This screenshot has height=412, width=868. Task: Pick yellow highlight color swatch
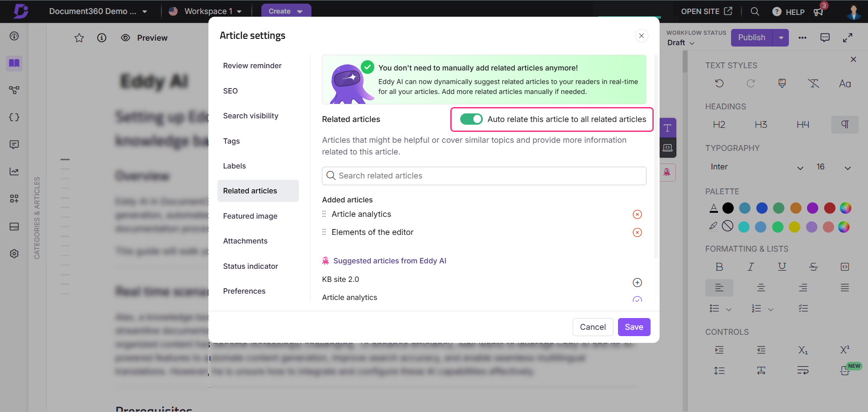pos(794,227)
